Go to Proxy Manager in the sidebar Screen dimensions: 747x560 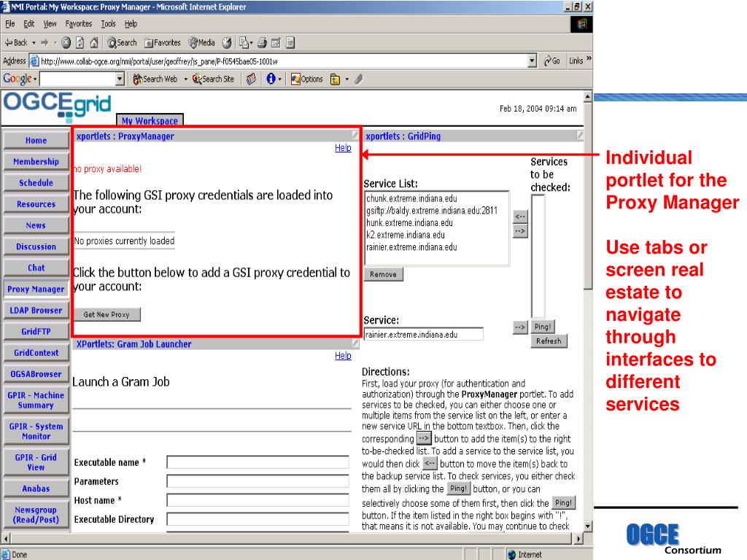(36, 289)
